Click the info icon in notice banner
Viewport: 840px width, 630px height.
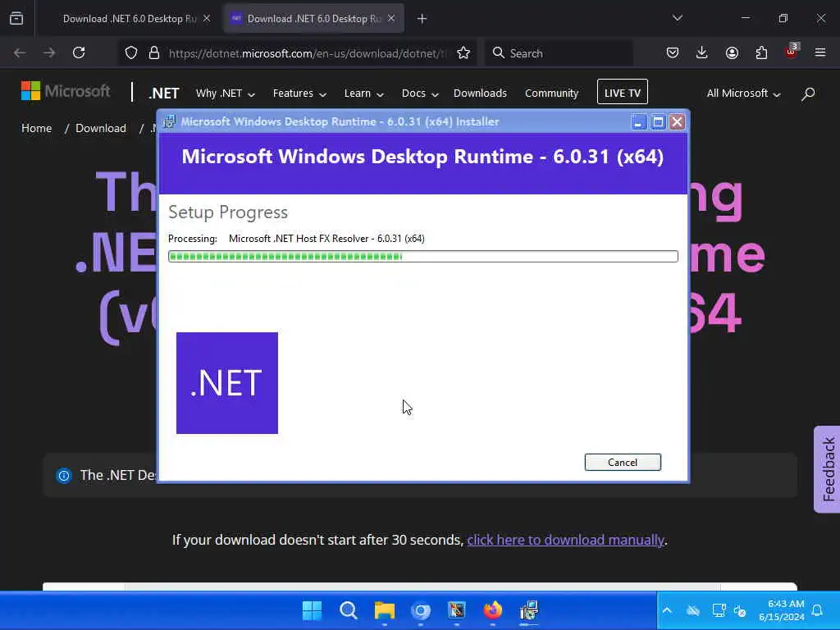(64, 475)
